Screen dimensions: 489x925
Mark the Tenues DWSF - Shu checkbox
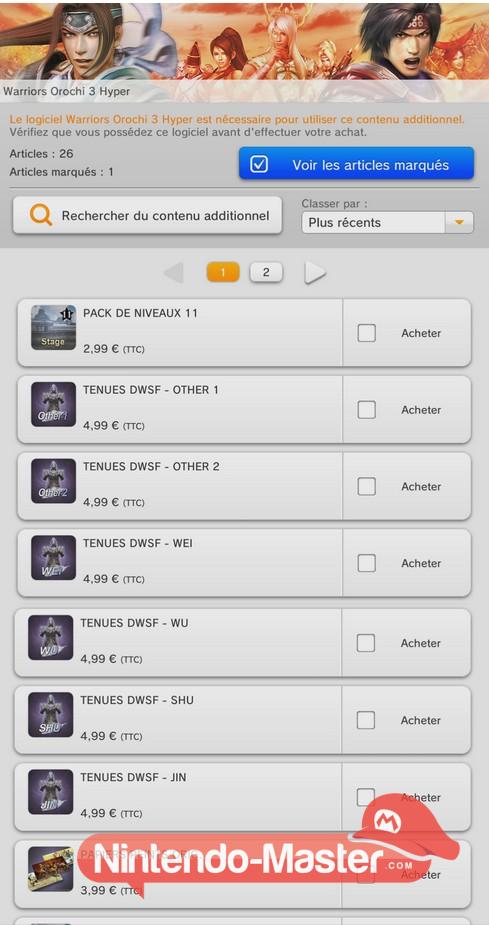pos(366,720)
